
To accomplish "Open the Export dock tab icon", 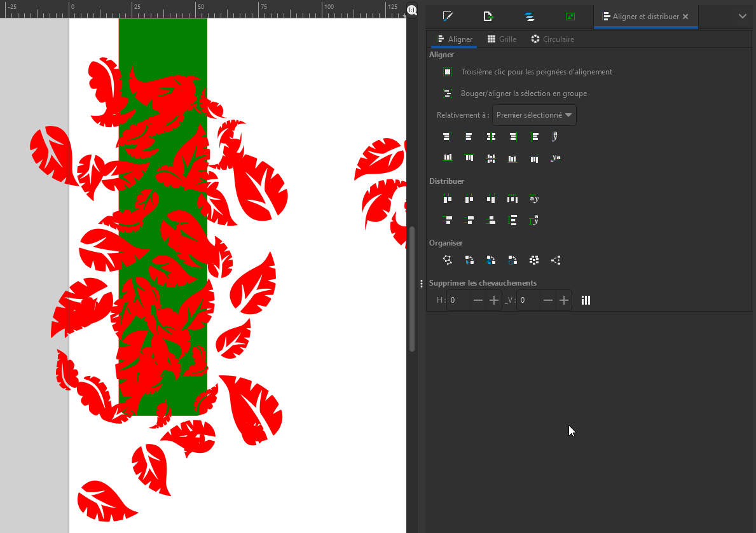I will [x=488, y=17].
